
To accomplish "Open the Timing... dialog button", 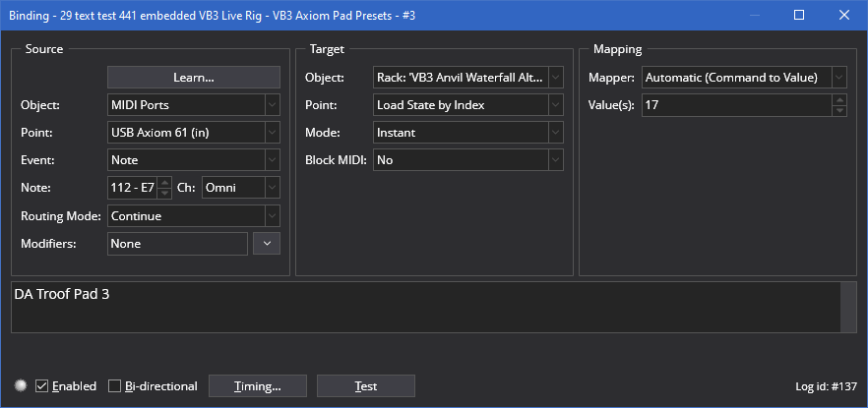I will (258, 386).
